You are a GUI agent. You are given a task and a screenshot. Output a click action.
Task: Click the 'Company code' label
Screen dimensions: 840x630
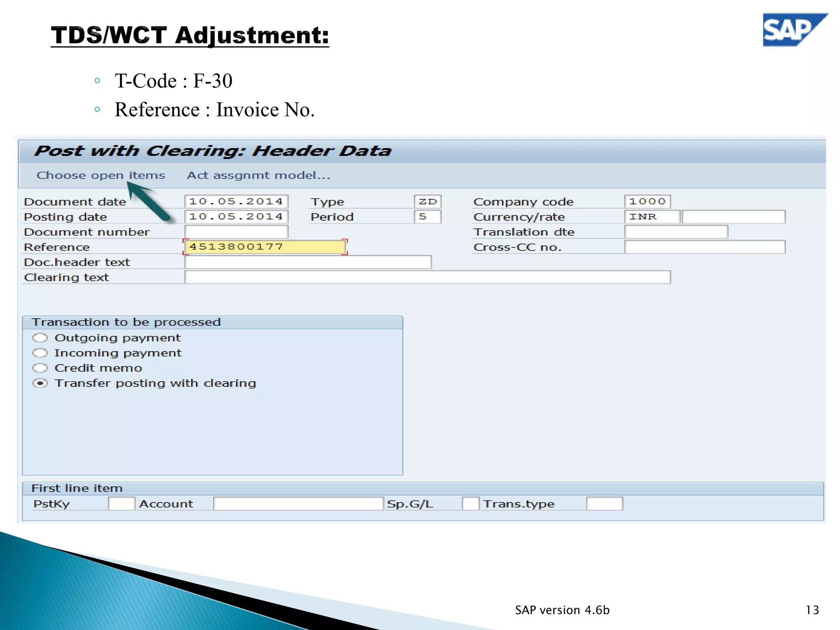pyautogui.click(x=523, y=202)
